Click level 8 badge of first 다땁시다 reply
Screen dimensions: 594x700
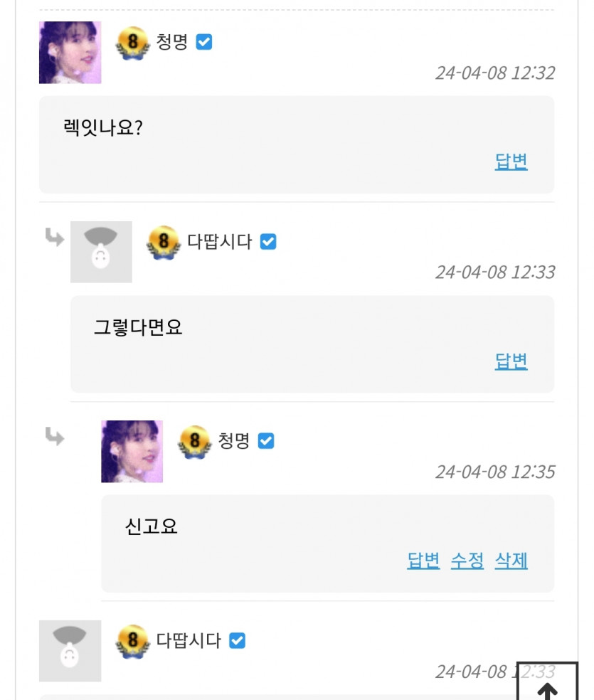click(163, 243)
